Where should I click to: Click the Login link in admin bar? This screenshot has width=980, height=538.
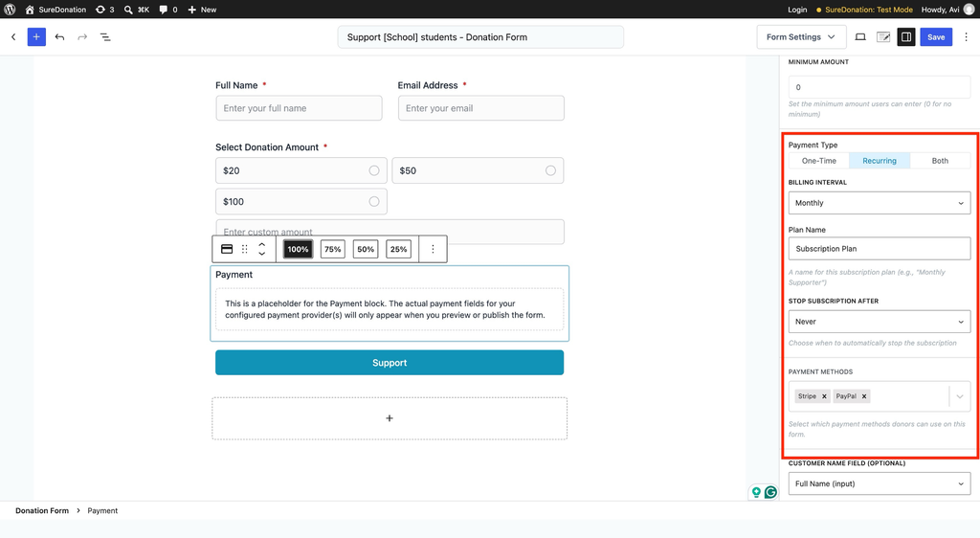(x=797, y=10)
